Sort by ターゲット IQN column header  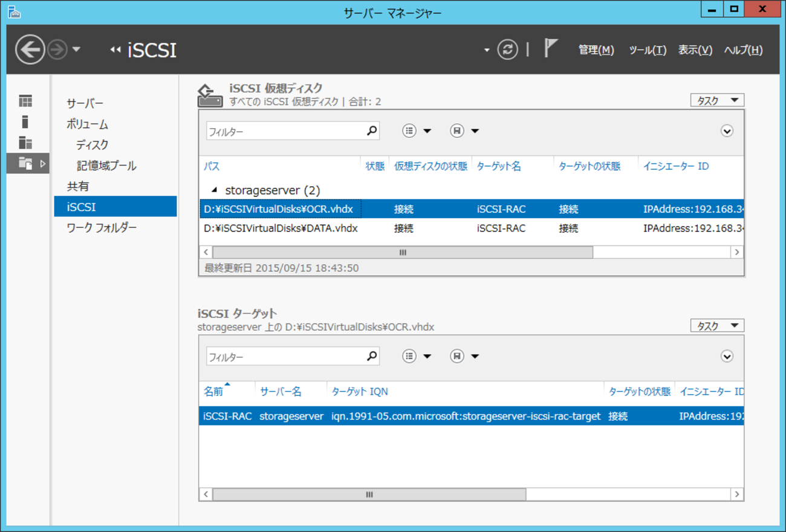point(360,392)
